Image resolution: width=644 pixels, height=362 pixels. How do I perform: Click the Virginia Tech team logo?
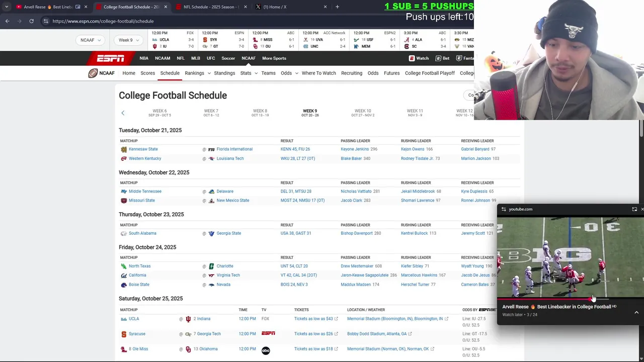(211, 276)
